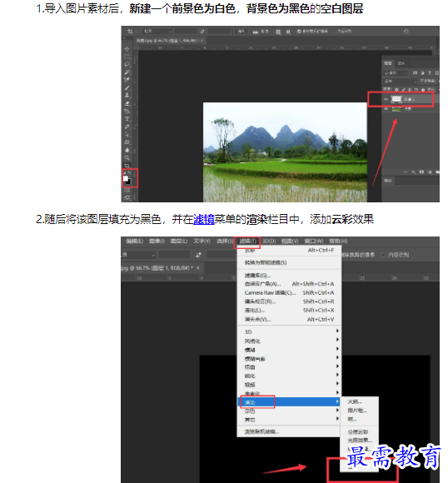Select Layer 1 thumbnail in the Layers panel
Screen dimensions: 448x483
coord(396,99)
